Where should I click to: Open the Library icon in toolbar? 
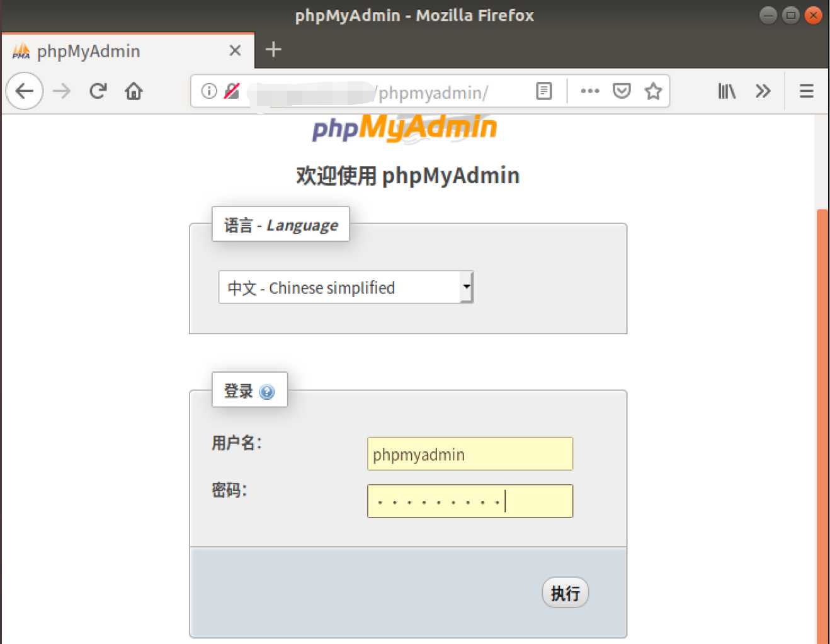[727, 91]
